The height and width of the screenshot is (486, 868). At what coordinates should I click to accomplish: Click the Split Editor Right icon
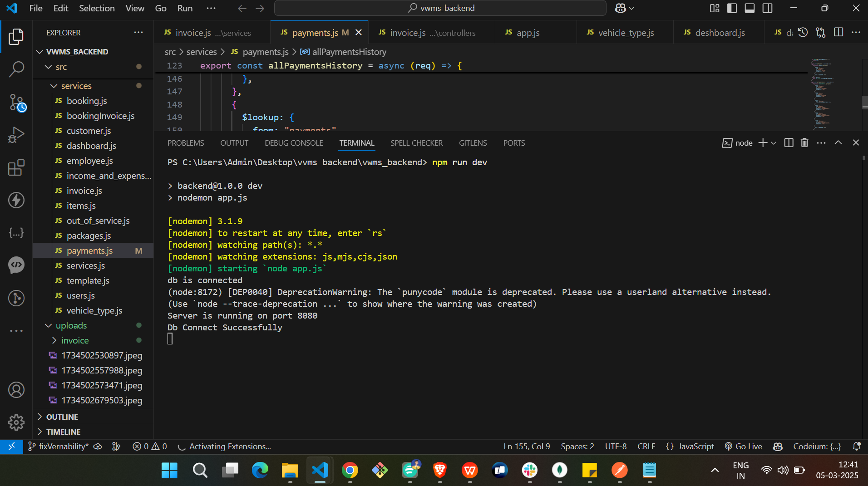tap(838, 32)
